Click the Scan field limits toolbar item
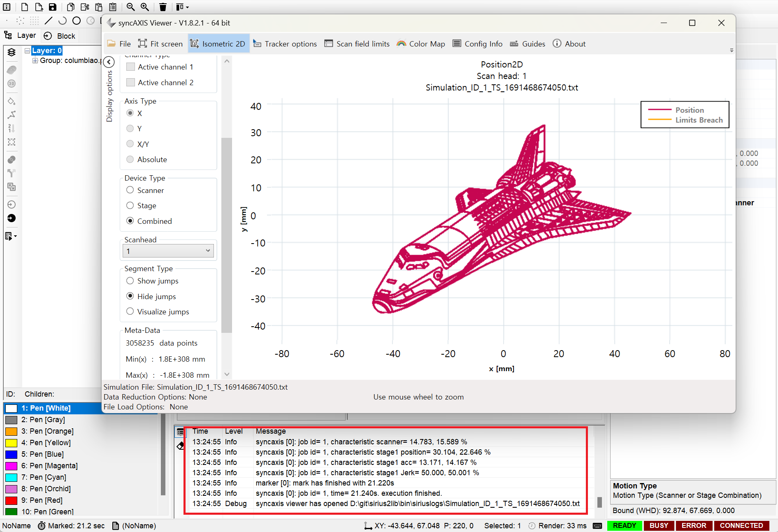 pos(357,44)
